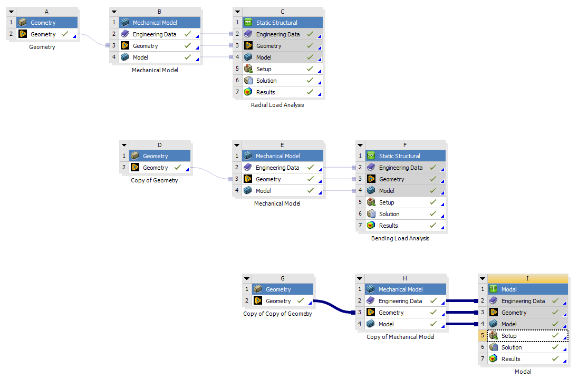Viewport: 588px width, 379px height.
Task: Open the system B dropdown arrow
Action: pos(114,12)
